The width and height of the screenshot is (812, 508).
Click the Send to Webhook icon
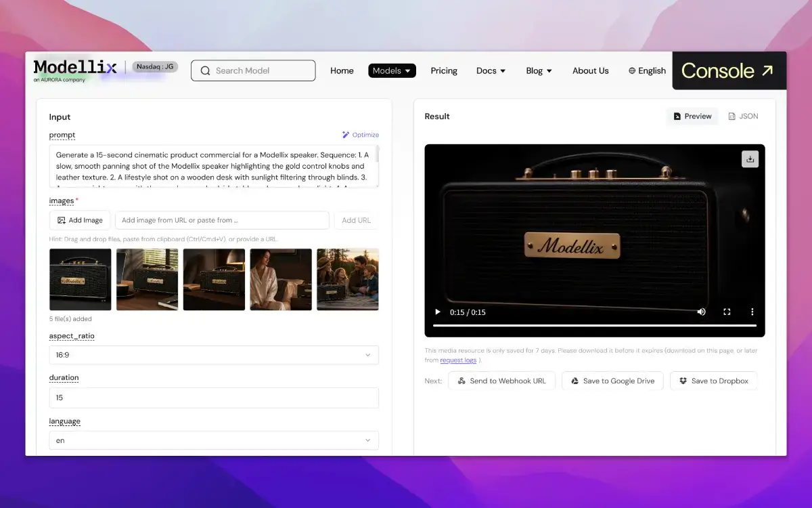click(x=461, y=381)
